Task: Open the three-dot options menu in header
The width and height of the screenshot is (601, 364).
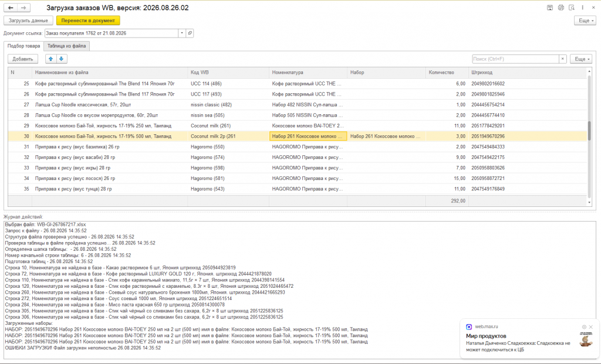Action: (583, 8)
